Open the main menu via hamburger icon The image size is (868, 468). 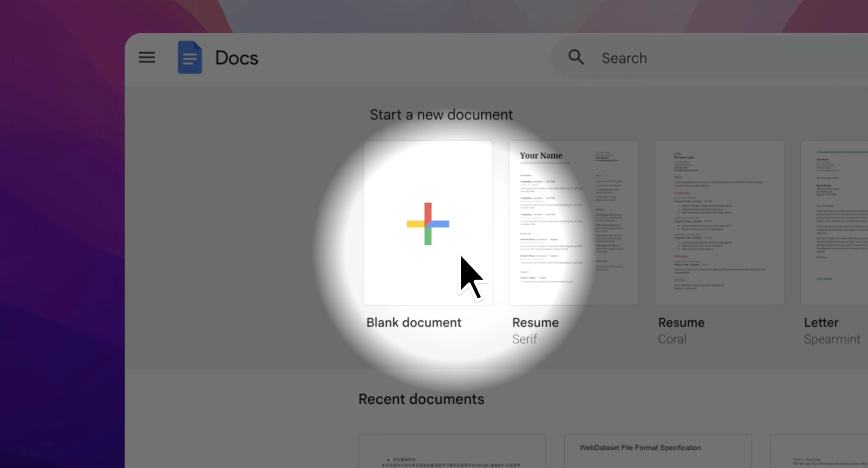coord(146,57)
